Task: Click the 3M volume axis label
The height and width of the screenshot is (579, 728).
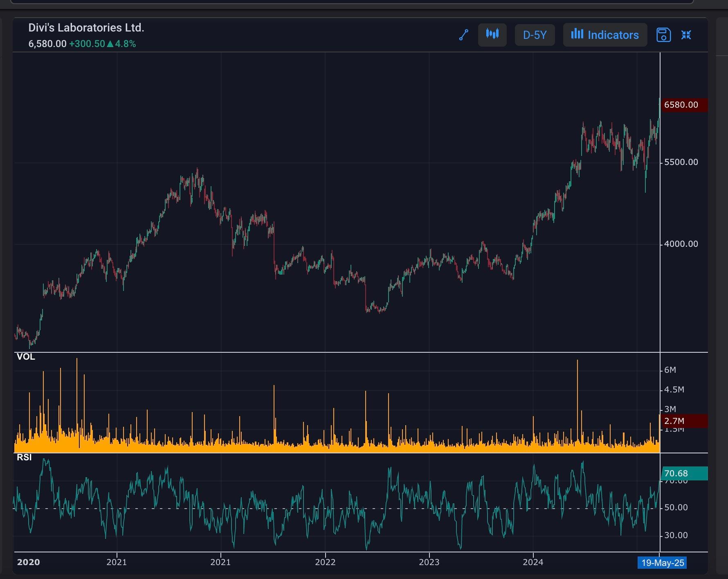Action: click(x=670, y=409)
